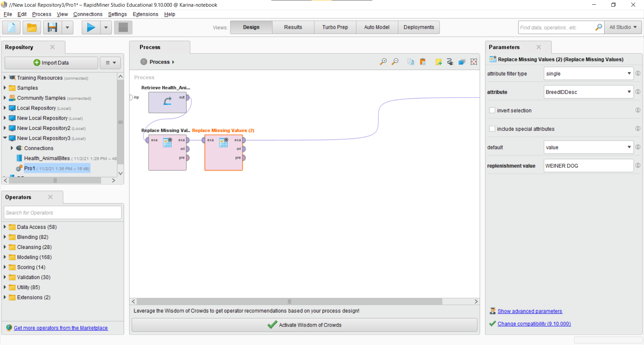
Task: Switch to the Deployments view
Action: click(419, 27)
